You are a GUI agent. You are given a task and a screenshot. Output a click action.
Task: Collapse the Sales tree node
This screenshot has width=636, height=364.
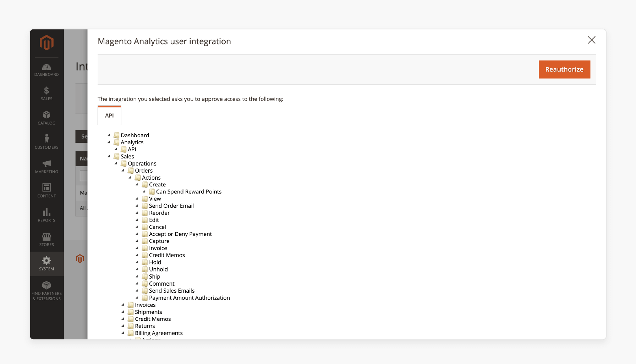[109, 156]
